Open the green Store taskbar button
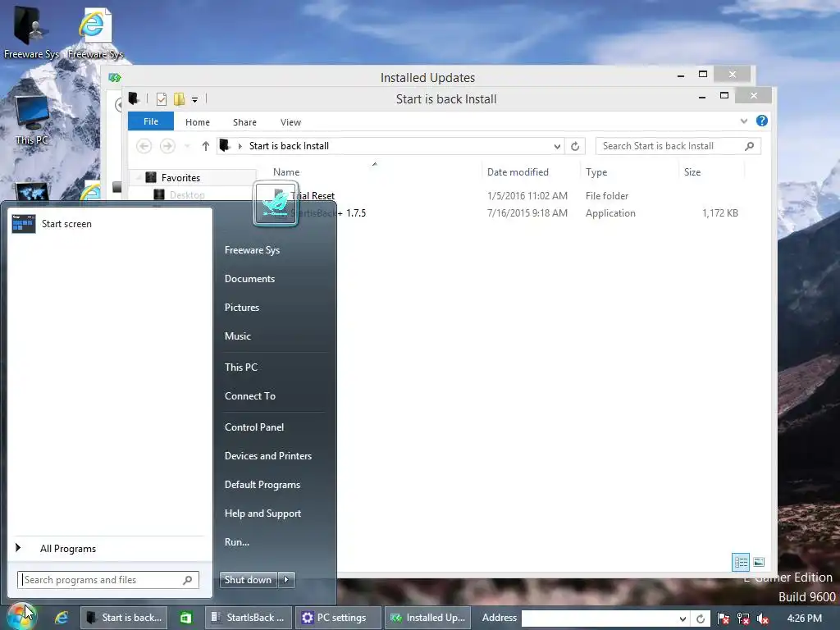The height and width of the screenshot is (630, 840). click(x=185, y=618)
